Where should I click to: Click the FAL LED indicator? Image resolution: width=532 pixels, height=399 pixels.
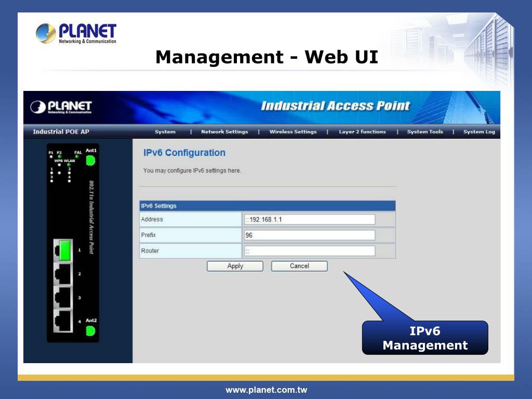[77, 156]
